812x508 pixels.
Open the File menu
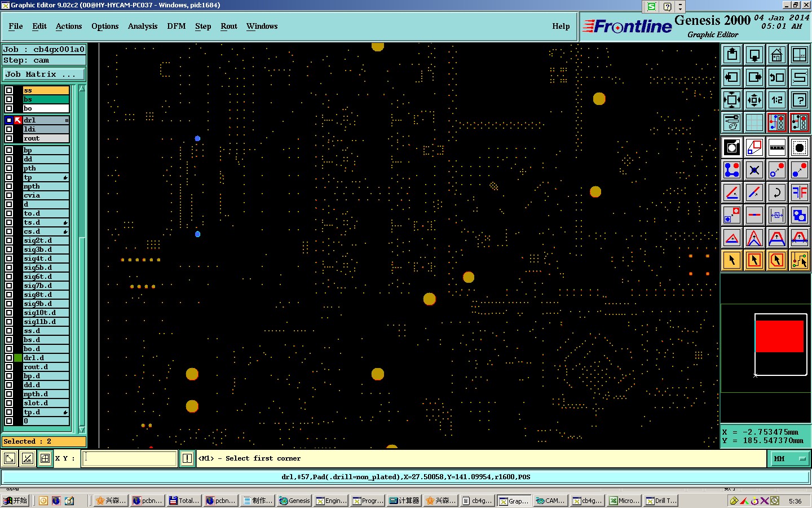click(x=16, y=27)
